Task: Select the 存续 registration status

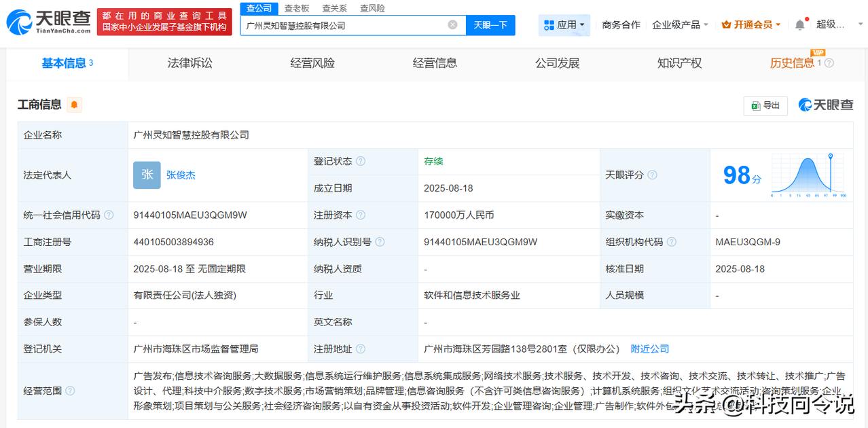Action: point(433,162)
